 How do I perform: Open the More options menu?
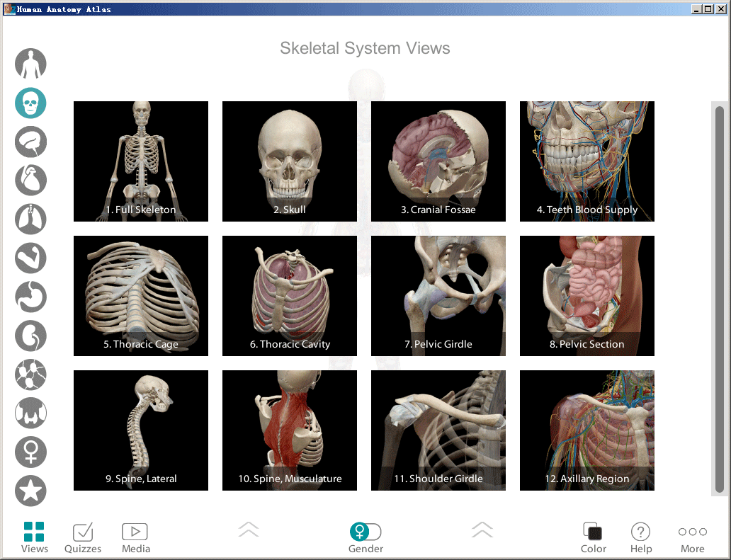coord(692,537)
